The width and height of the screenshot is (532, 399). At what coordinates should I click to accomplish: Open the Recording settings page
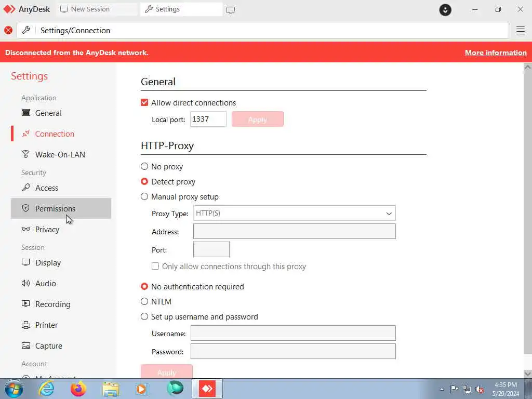coord(61,304)
